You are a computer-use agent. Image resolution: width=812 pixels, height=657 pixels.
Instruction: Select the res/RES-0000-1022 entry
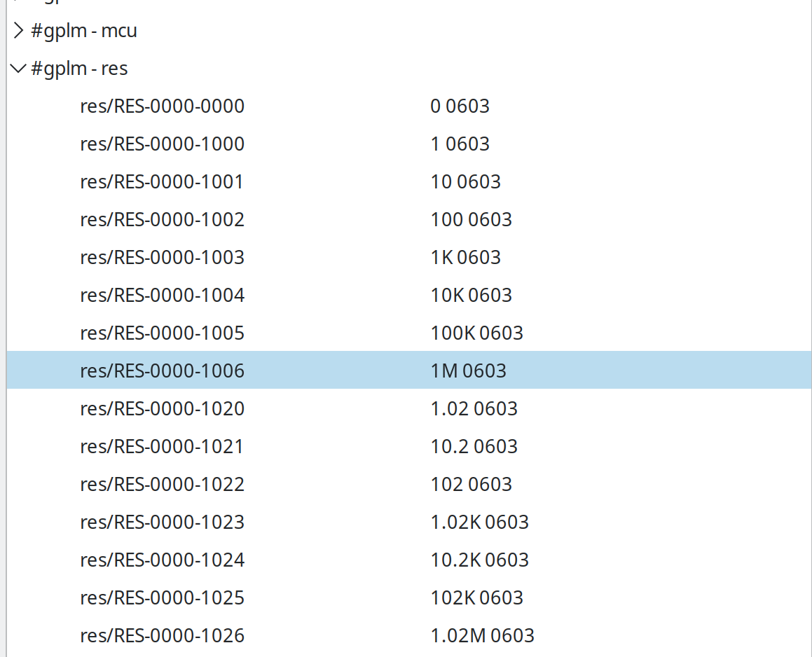pyautogui.click(x=162, y=485)
